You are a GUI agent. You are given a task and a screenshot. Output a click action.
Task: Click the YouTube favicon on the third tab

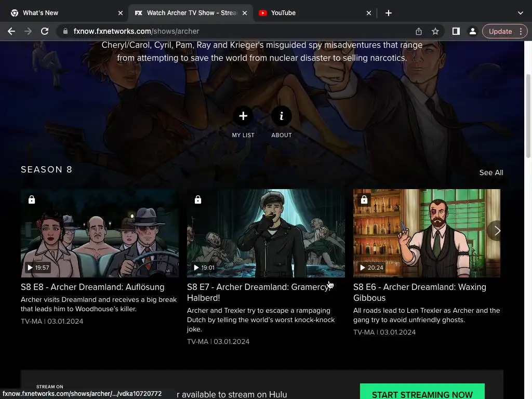pos(262,13)
